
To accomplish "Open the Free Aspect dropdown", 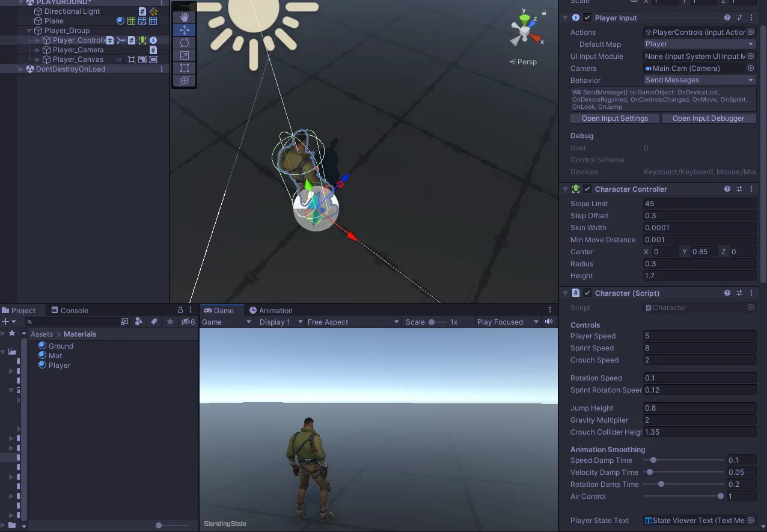I will click(353, 322).
